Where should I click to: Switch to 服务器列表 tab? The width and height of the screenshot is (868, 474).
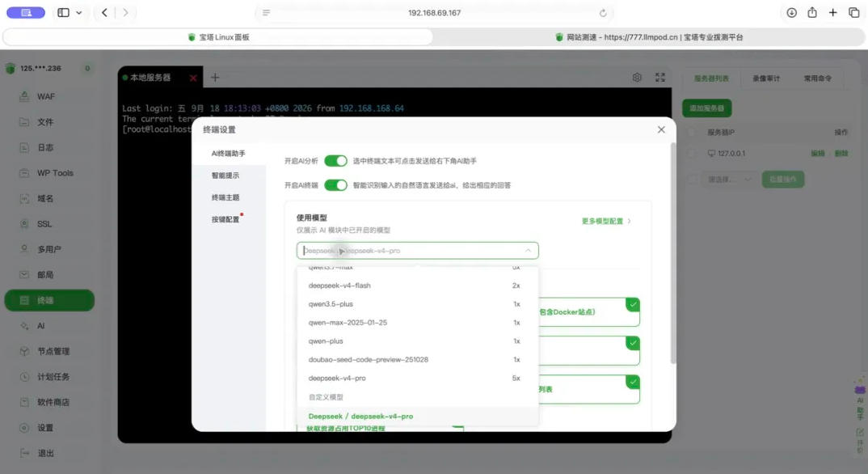[711, 78]
